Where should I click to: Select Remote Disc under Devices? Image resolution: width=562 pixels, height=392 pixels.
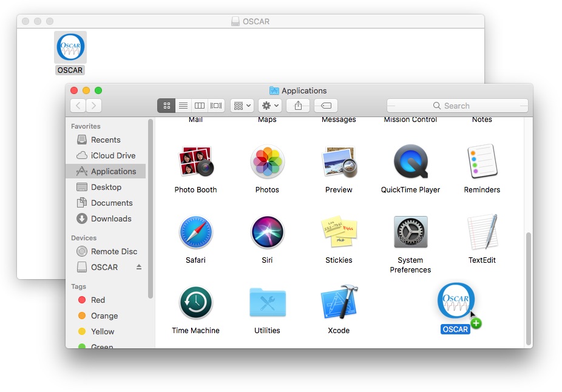click(x=106, y=252)
